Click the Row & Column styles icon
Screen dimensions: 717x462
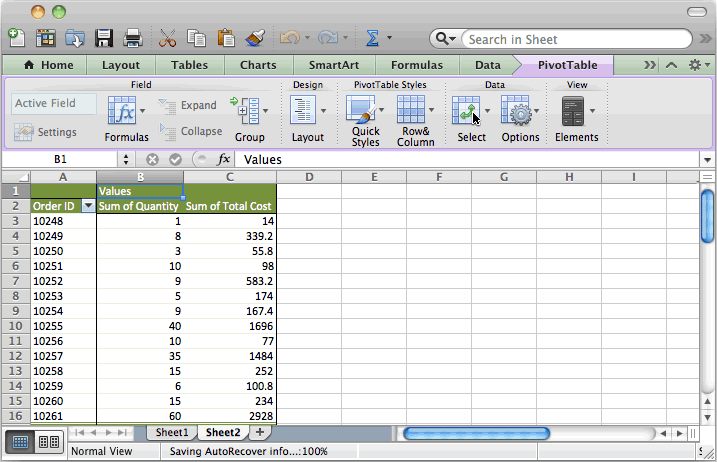coord(411,109)
